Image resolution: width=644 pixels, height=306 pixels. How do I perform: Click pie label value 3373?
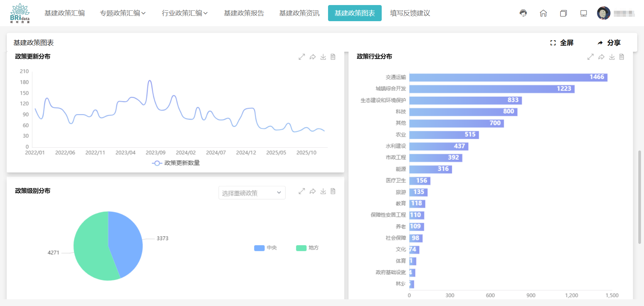click(162, 238)
